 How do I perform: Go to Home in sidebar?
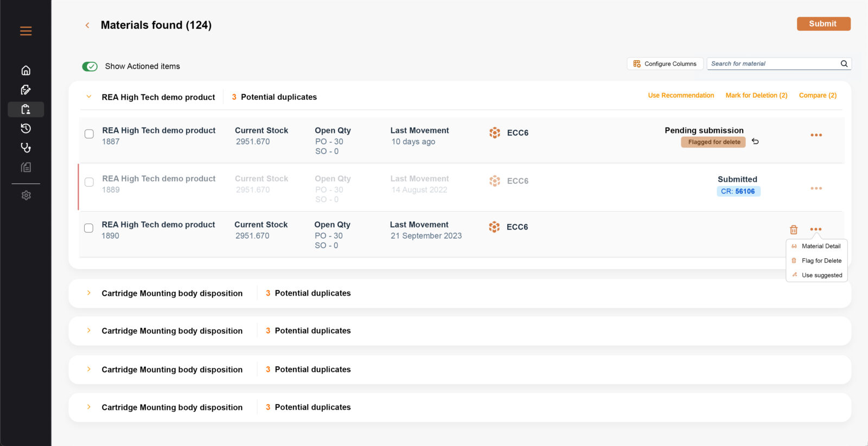coord(25,71)
